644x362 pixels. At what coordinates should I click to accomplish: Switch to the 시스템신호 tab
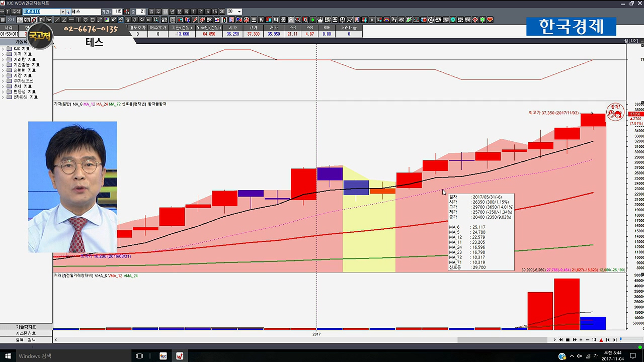click(x=26, y=333)
